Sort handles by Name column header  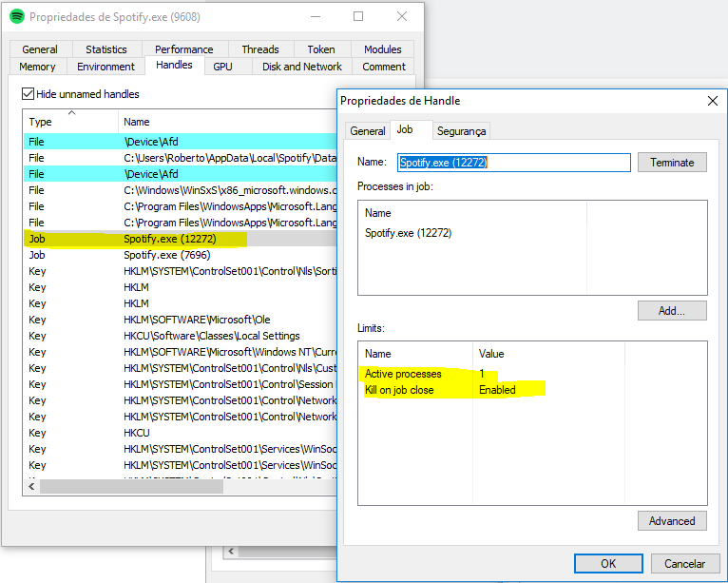point(227,122)
